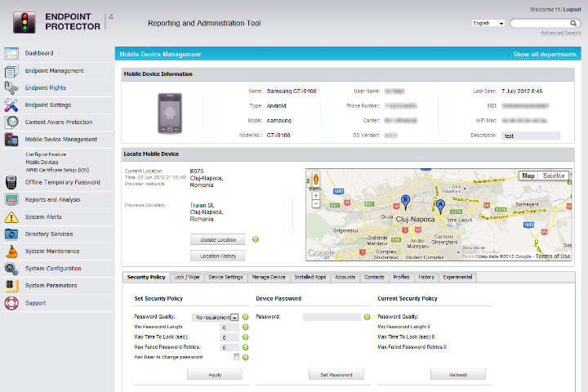Click Support lifebuoy icon
This screenshot has height=392, width=588.
11,303
